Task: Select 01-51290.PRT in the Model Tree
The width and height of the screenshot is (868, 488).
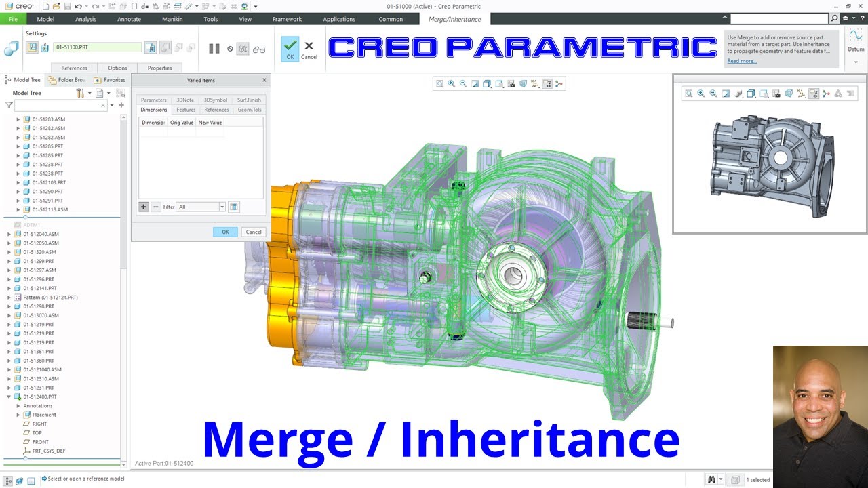Action: (47, 192)
